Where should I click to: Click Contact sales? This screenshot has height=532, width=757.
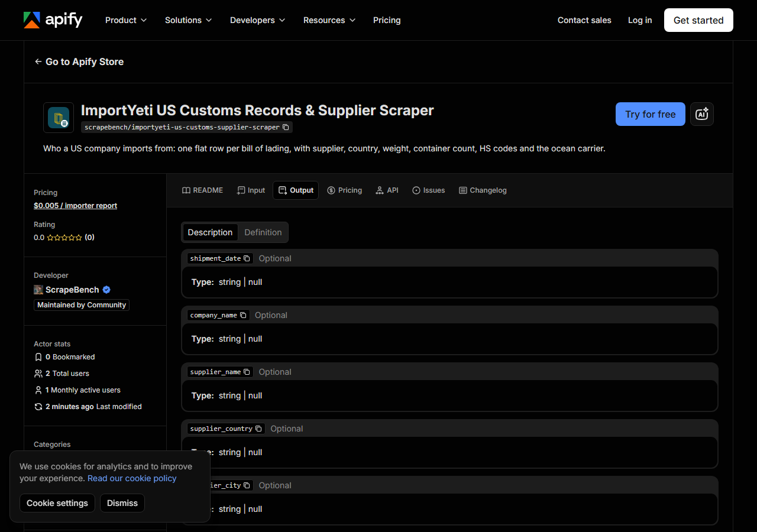pyautogui.click(x=584, y=20)
